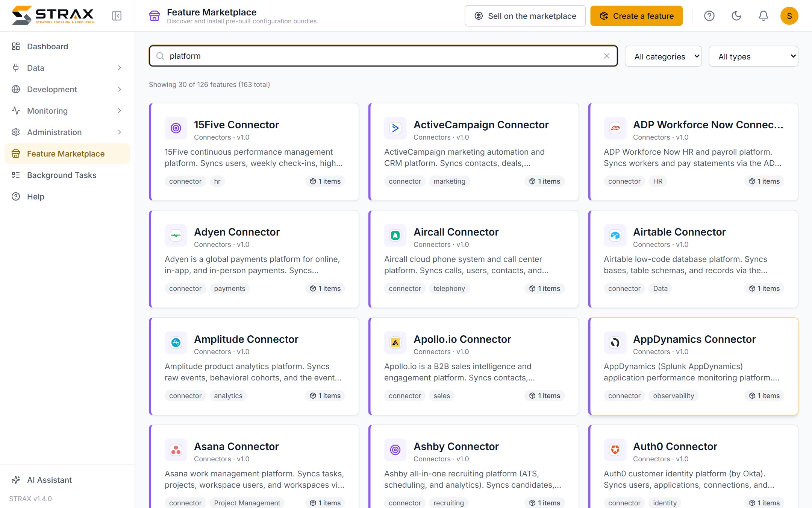Open Development section in sidebar
Viewport: 812px width, 508px height.
coord(67,89)
